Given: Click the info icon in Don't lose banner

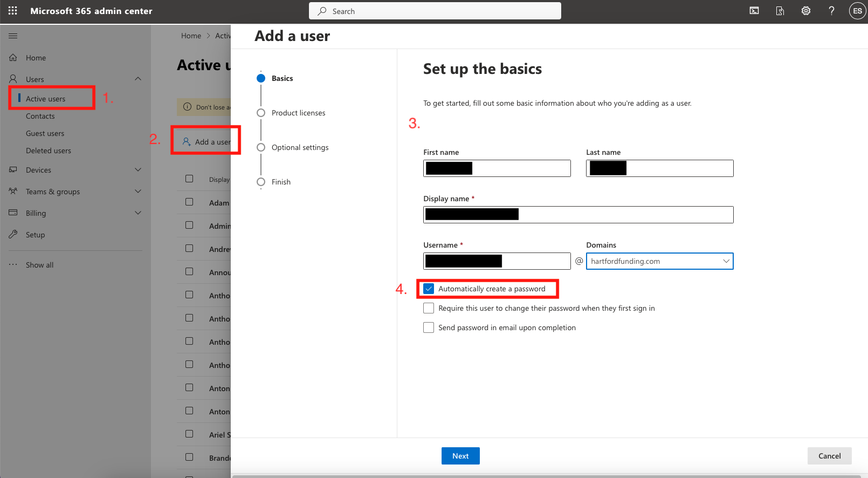Looking at the screenshot, I should [187, 107].
